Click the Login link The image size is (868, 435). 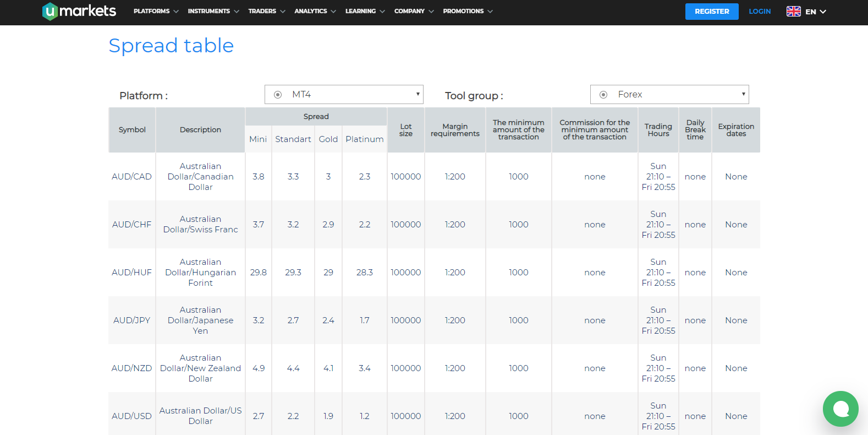(760, 12)
